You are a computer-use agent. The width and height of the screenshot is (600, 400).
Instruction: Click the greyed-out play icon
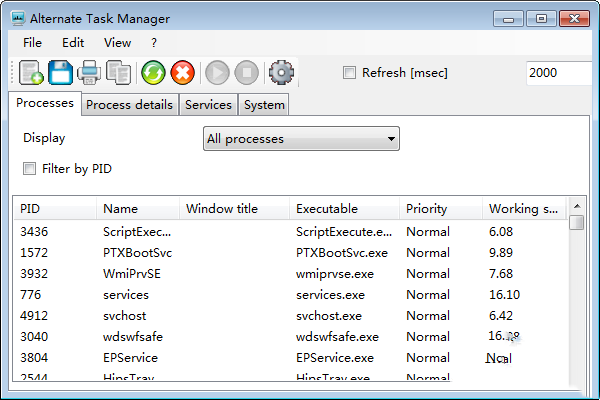click(x=216, y=72)
